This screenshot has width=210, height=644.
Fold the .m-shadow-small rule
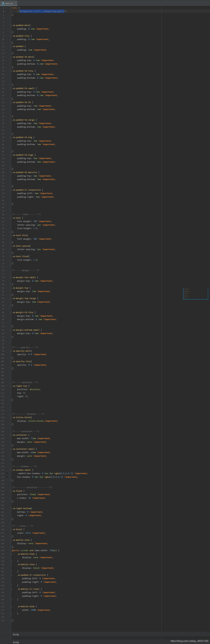click(11, 470)
